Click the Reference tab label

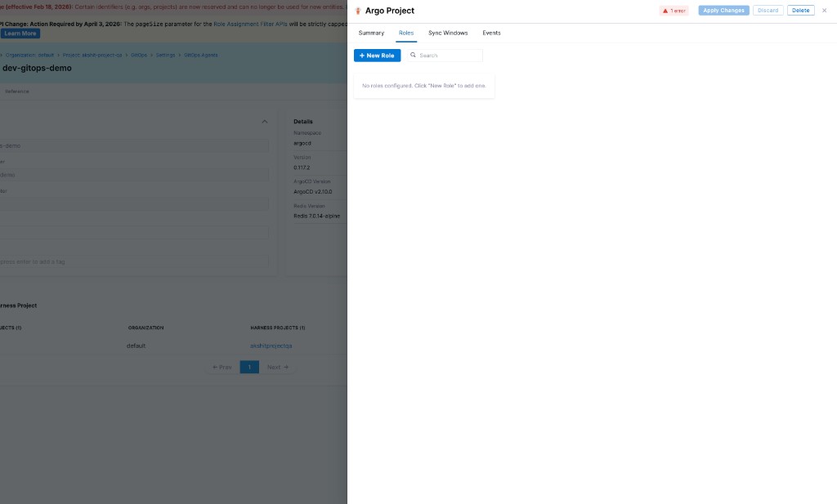coord(17,91)
